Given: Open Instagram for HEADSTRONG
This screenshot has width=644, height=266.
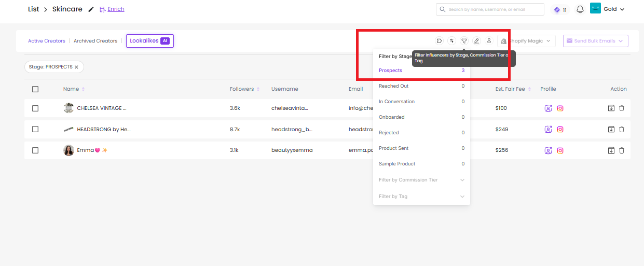Looking at the screenshot, I should (560, 129).
